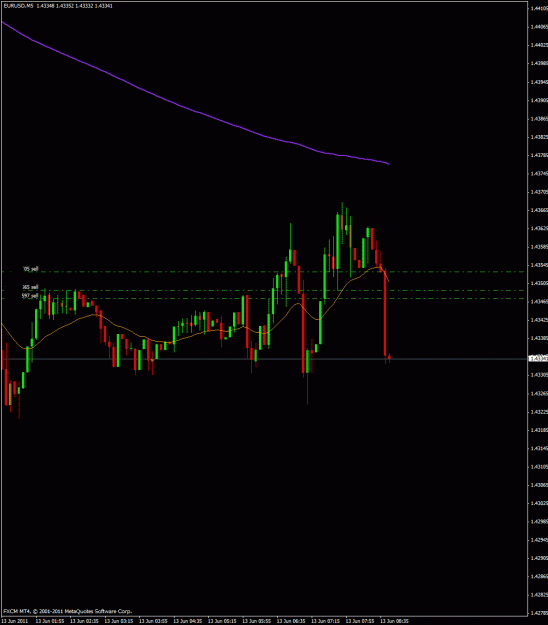
Task: Click the 1.43705 price scale label
Action: [539, 192]
